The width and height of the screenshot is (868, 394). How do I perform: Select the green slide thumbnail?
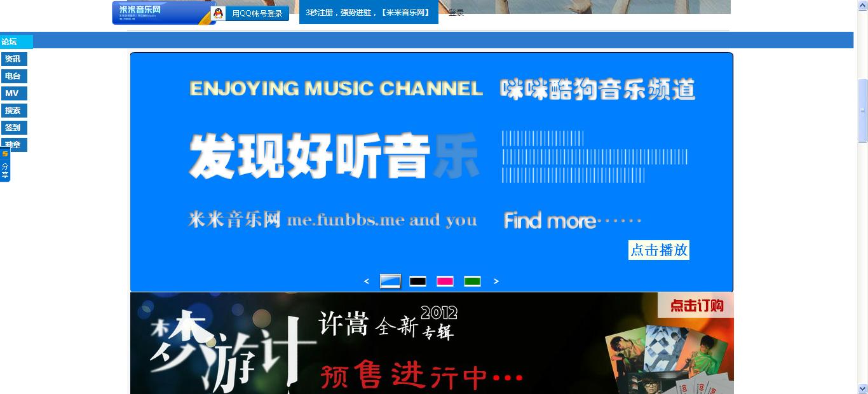click(472, 281)
